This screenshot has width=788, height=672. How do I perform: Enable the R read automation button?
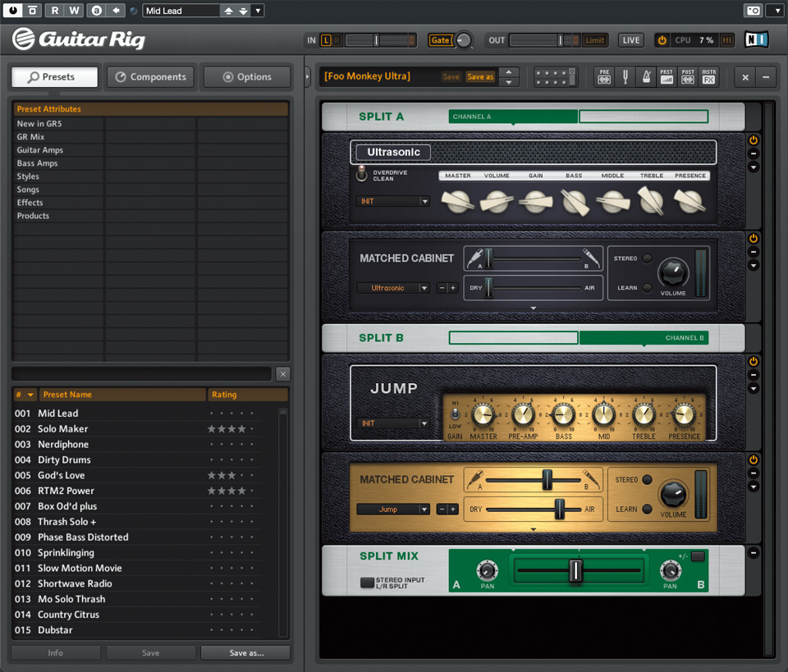pos(55,11)
